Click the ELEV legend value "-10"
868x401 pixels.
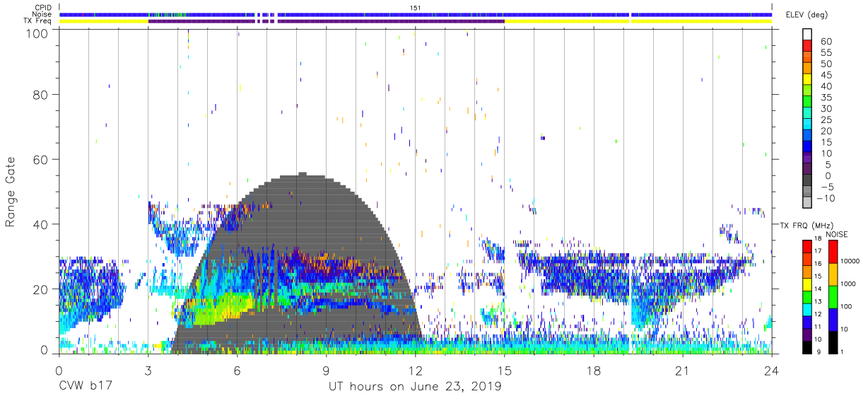(x=826, y=199)
